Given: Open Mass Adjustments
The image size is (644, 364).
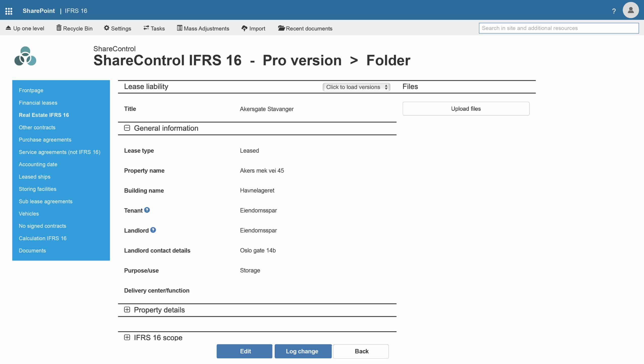Looking at the screenshot, I should tap(203, 28).
